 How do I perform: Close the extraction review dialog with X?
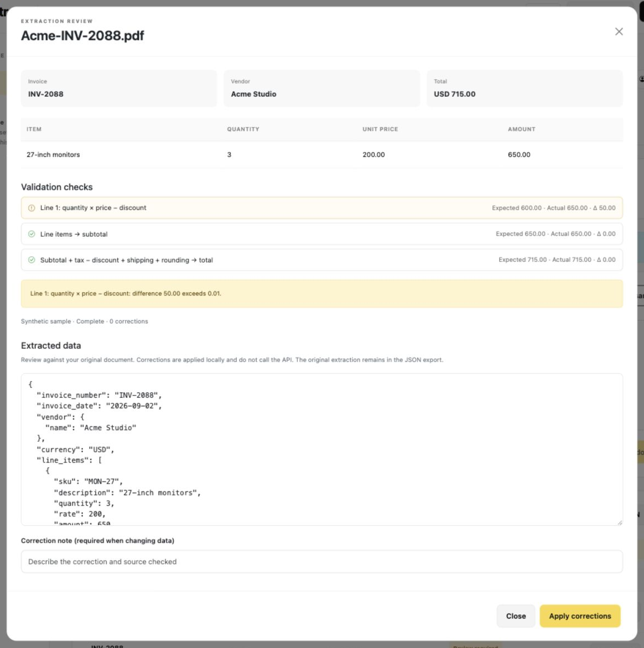619,32
